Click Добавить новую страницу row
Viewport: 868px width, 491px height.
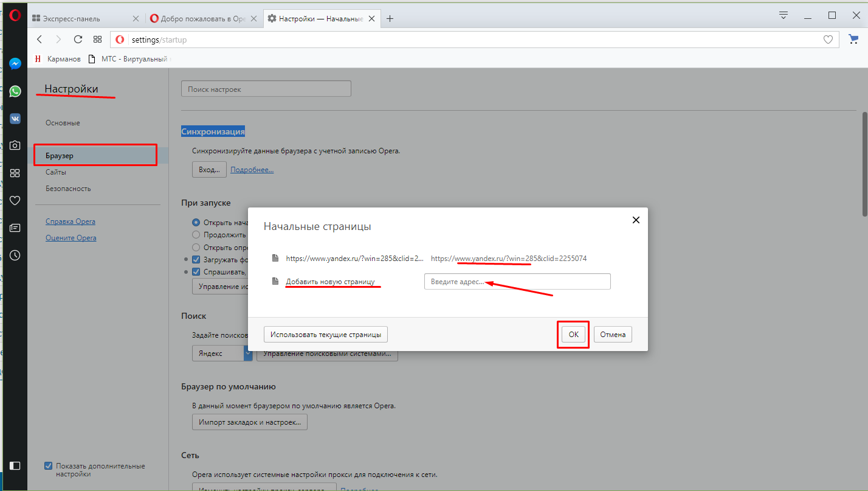pyautogui.click(x=331, y=282)
